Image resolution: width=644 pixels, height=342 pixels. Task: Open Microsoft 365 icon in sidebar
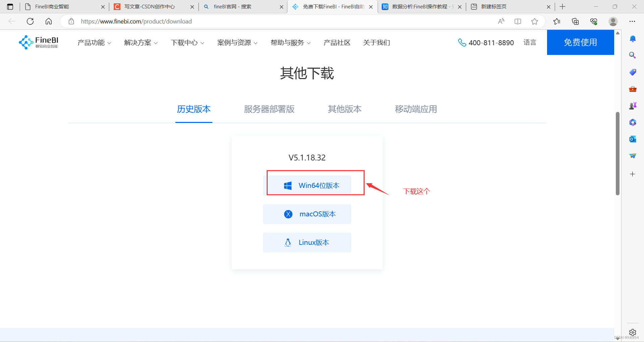coord(633,122)
